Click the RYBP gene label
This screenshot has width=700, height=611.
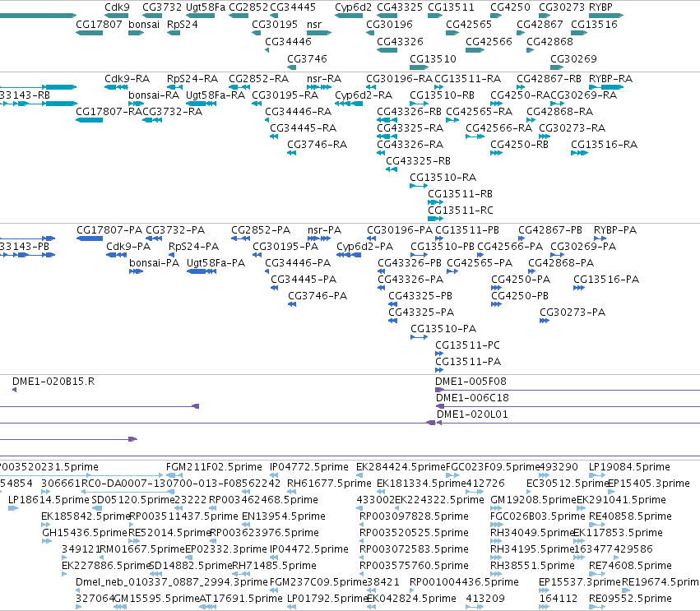pos(600,7)
